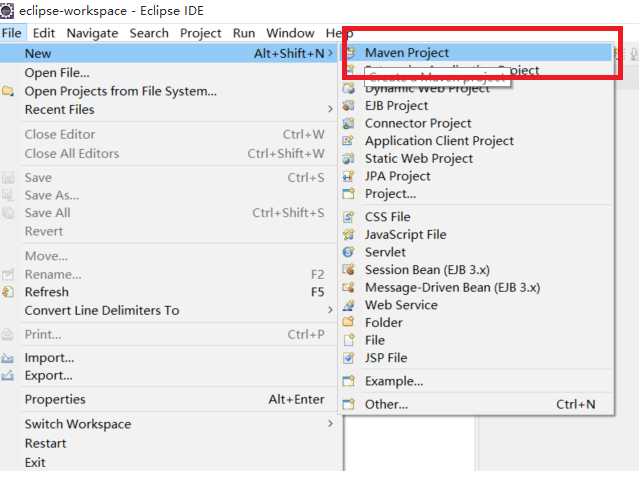This screenshot has width=639, height=490.
Task: Select JPA Project entry
Action: pos(477,176)
